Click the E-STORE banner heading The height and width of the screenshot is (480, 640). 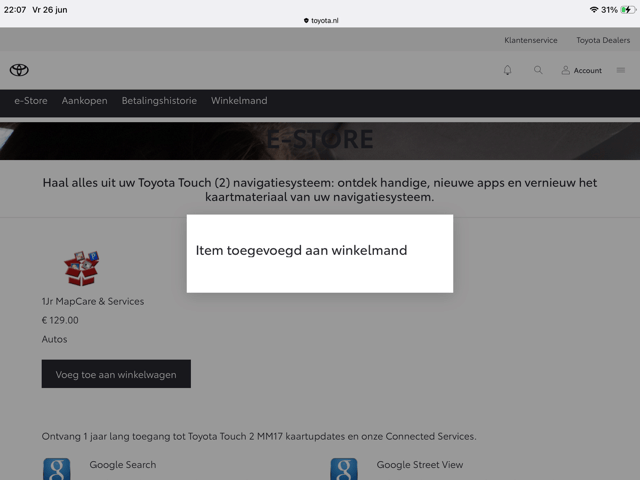320,139
